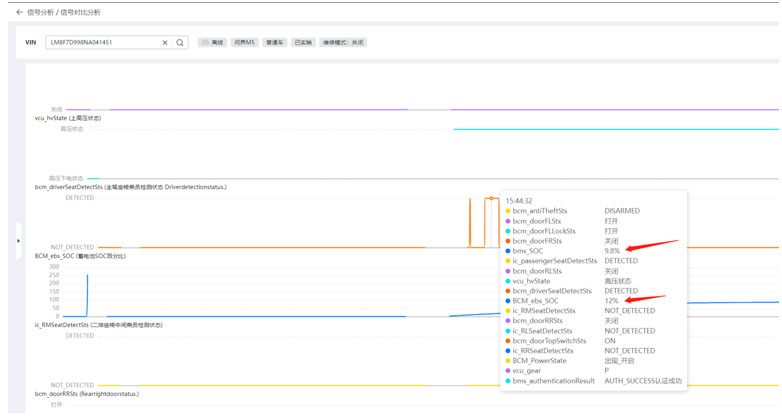
Task: Click the magnifier search icon beside VIN
Action: (x=180, y=43)
